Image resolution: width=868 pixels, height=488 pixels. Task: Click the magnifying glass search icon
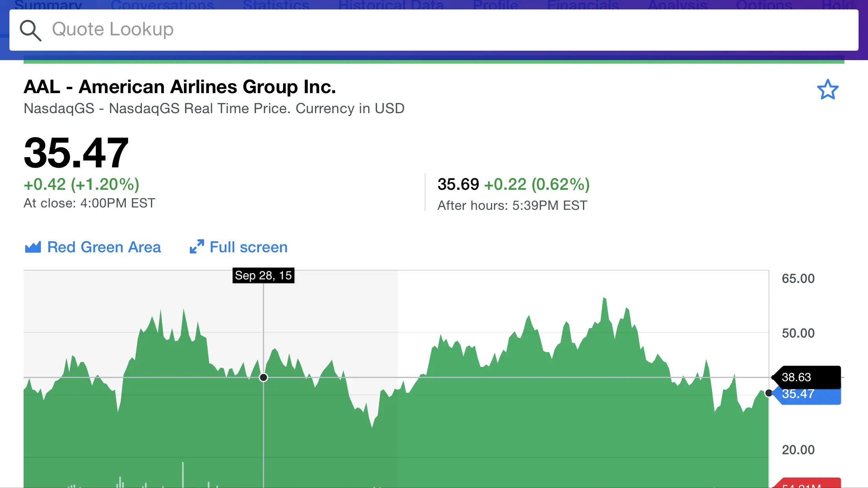pos(30,30)
